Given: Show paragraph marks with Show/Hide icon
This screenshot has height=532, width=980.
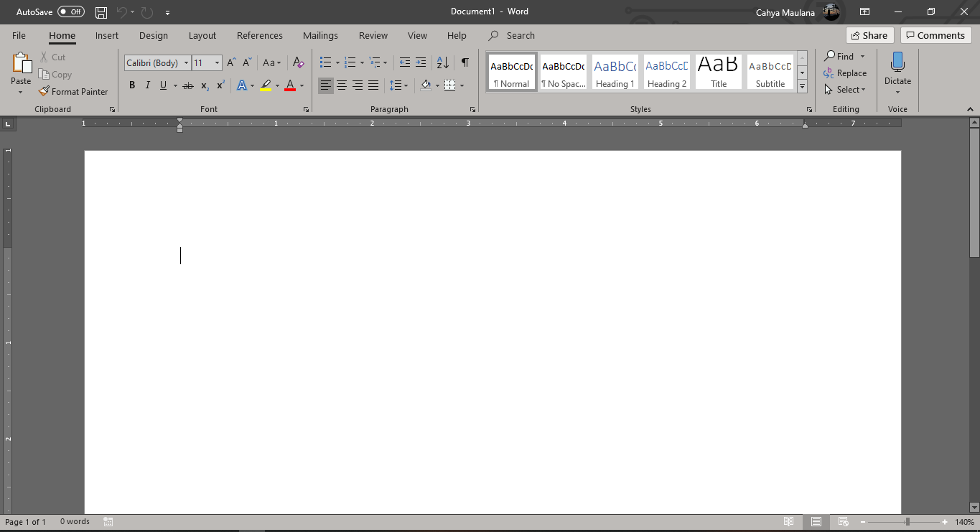Looking at the screenshot, I should [x=463, y=62].
